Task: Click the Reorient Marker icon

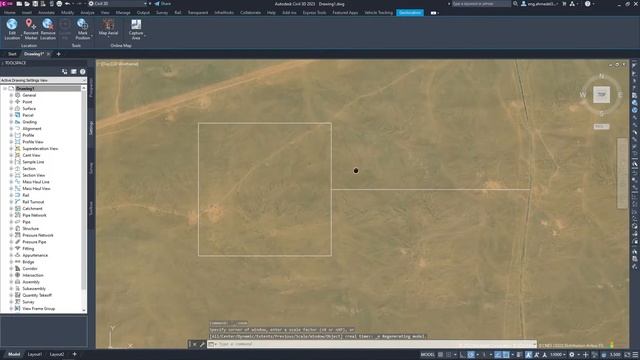Action: click(30, 25)
